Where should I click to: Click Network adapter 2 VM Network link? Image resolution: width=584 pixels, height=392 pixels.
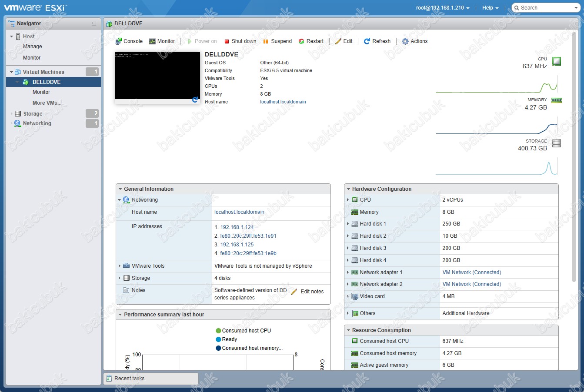[x=472, y=284]
